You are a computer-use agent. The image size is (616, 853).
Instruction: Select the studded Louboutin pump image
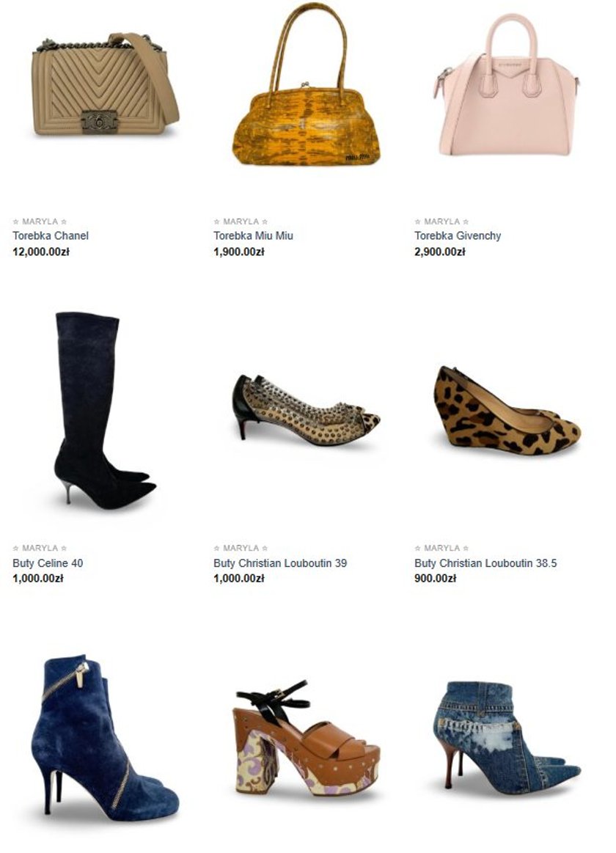click(306, 410)
